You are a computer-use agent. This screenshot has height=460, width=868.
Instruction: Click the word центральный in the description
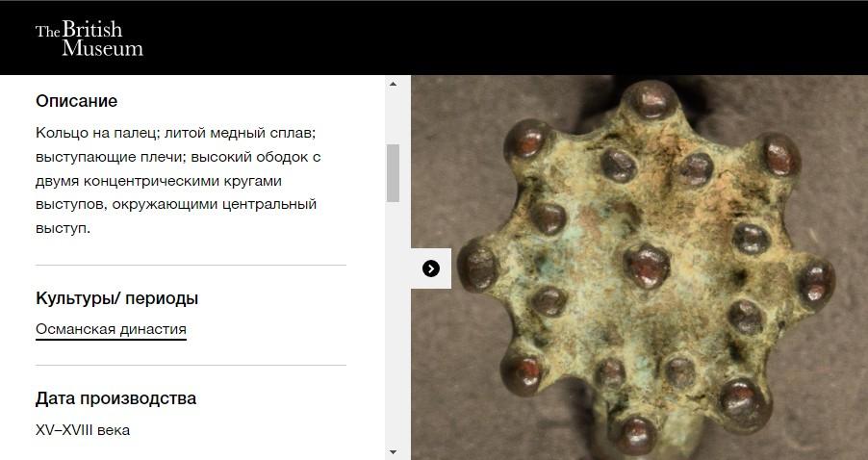click(x=269, y=204)
